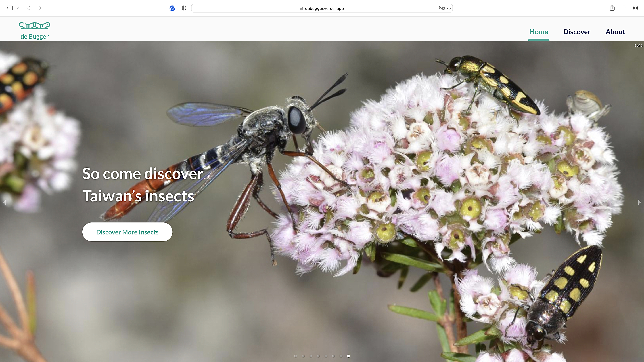The width and height of the screenshot is (644, 362).
Task: Advance carousel with right arrow
Action: click(x=639, y=202)
